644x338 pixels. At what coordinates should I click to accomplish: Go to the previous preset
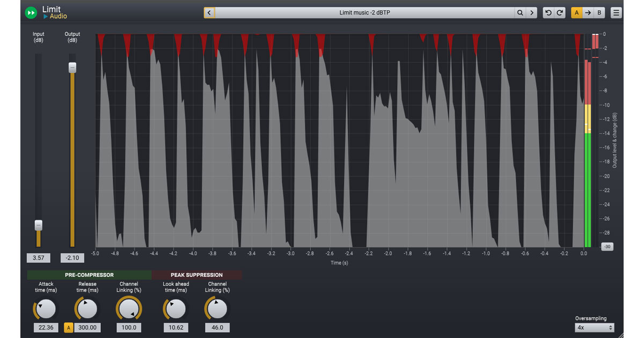coord(209,12)
